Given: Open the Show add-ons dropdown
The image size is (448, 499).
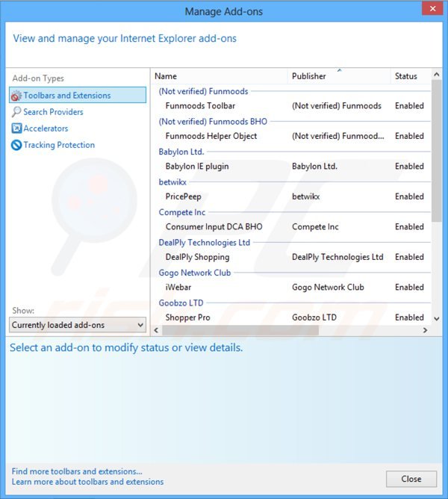Looking at the screenshot, I should pos(78,325).
